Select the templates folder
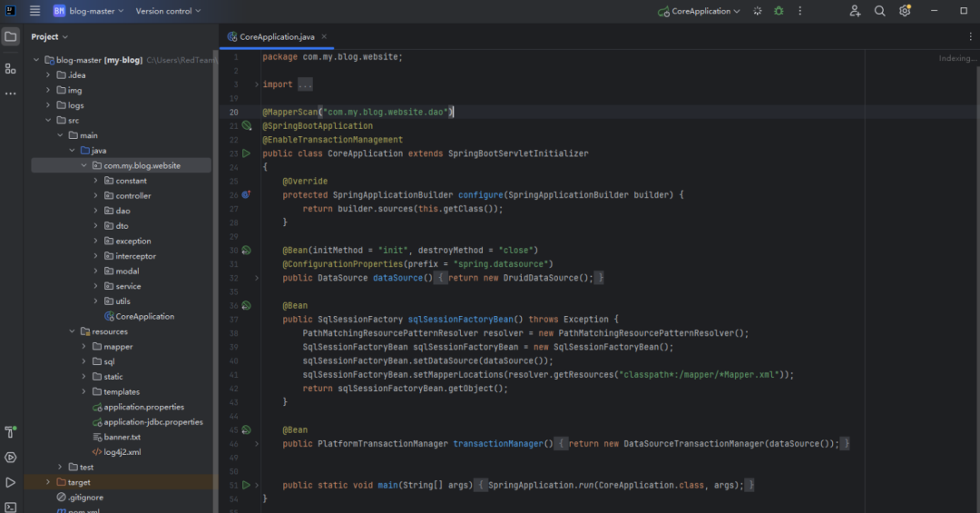The width and height of the screenshot is (980, 513). pos(116,391)
